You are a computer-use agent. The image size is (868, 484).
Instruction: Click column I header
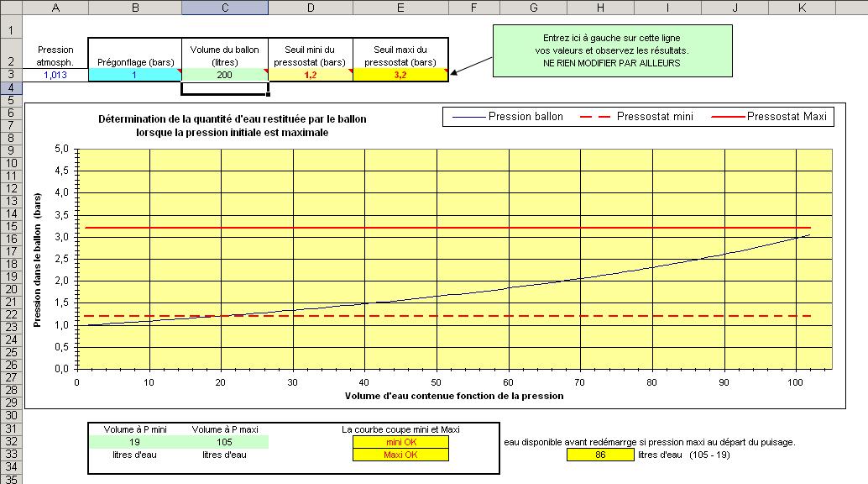pos(667,8)
